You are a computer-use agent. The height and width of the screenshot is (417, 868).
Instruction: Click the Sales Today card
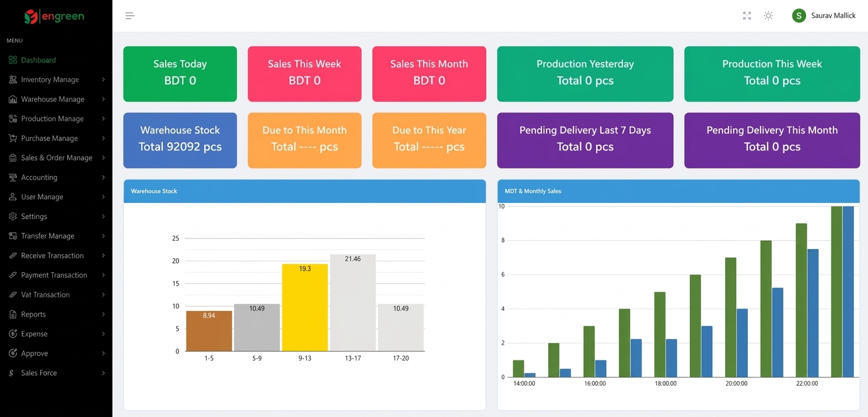tap(180, 74)
